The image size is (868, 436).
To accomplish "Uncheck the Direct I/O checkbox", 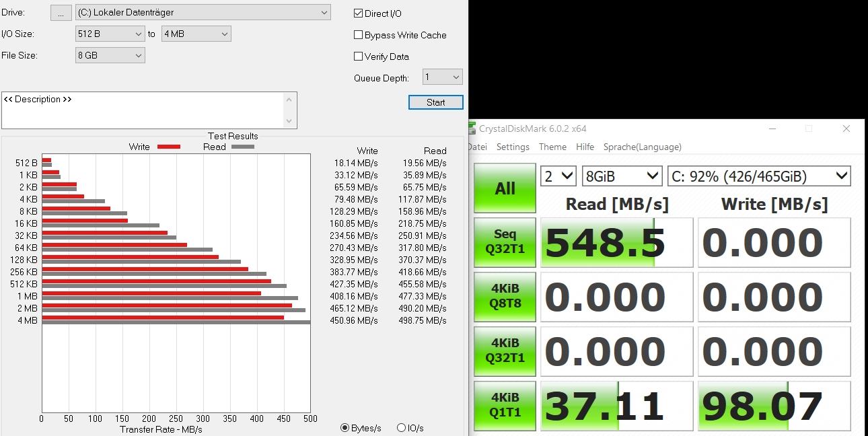I will (x=359, y=13).
